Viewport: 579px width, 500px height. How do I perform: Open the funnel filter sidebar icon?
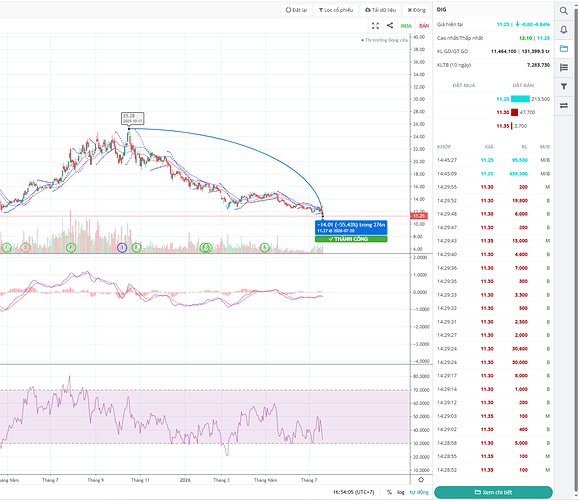click(x=563, y=86)
